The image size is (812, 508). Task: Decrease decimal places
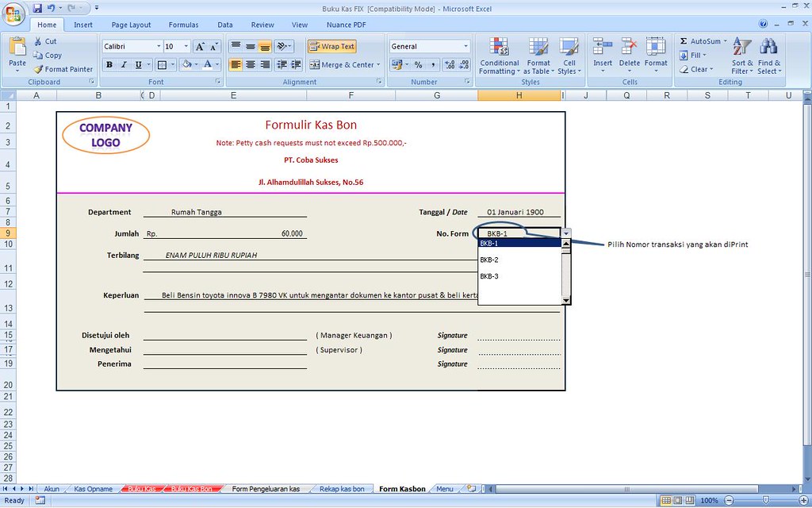click(x=464, y=65)
